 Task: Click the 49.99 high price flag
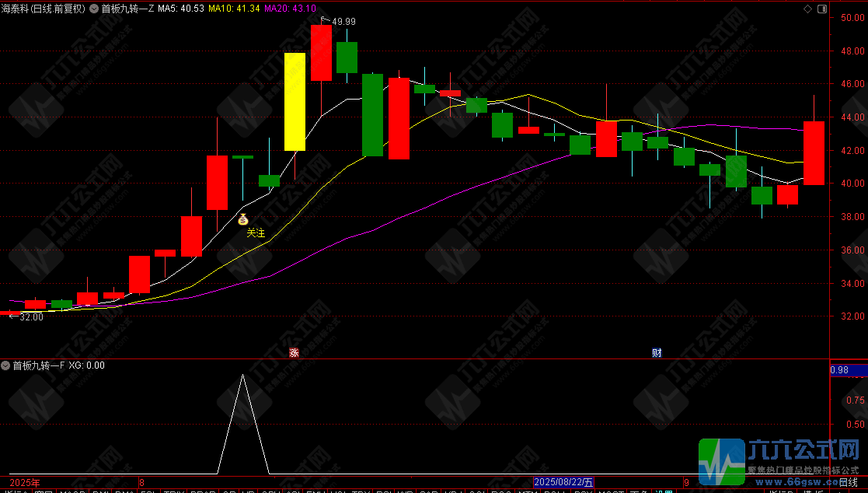tap(343, 21)
